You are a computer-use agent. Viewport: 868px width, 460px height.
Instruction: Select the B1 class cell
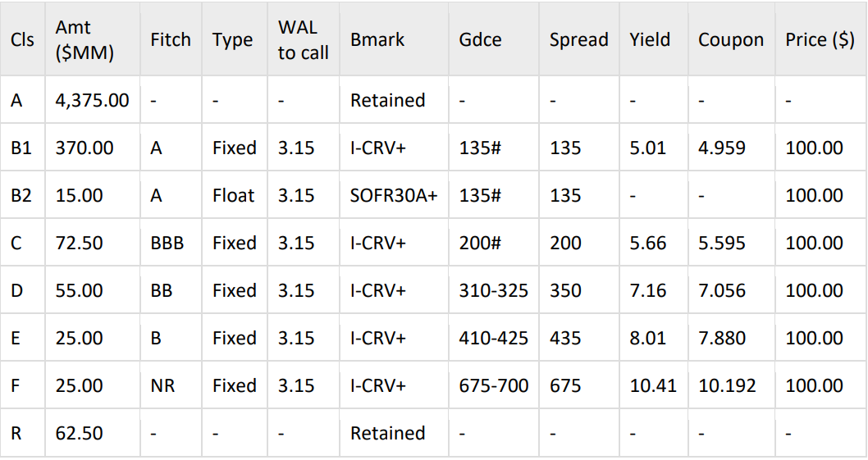21,148
